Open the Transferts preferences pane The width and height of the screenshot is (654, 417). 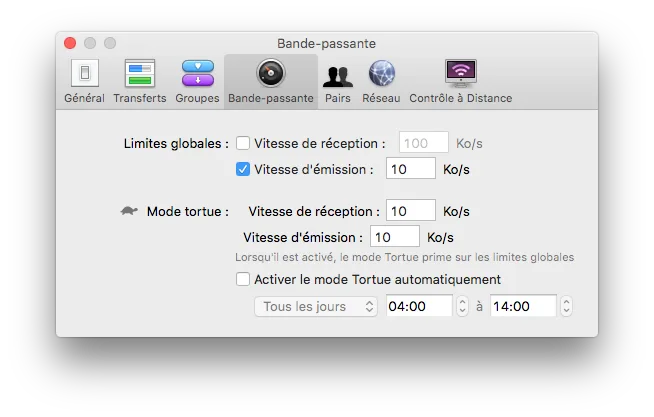click(x=140, y=81)
